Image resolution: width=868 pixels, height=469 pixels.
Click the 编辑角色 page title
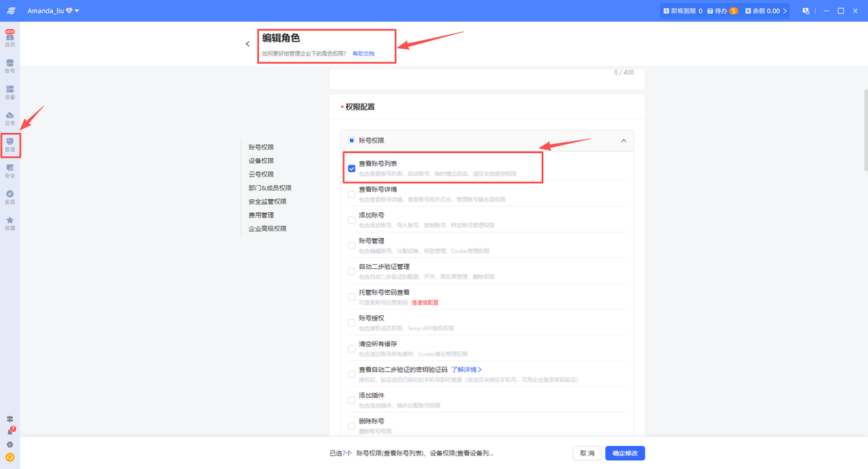point(281,38)
